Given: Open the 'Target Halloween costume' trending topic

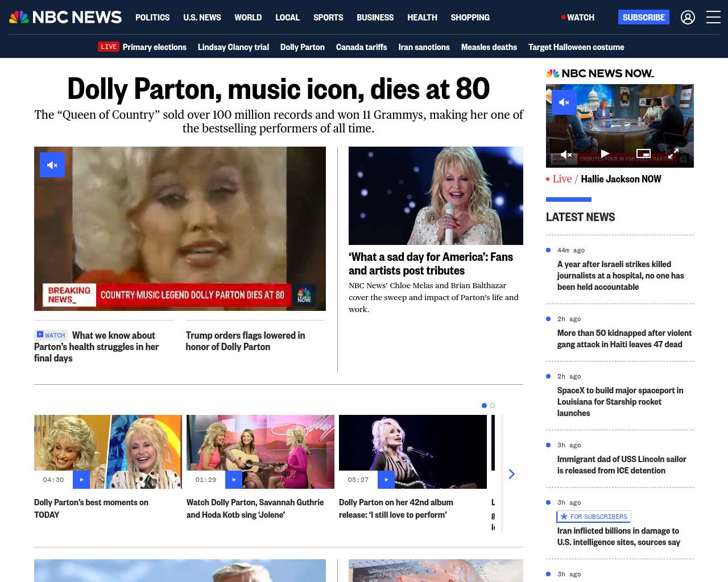Looking at the screenshot, I should click(x=576, y=47).
